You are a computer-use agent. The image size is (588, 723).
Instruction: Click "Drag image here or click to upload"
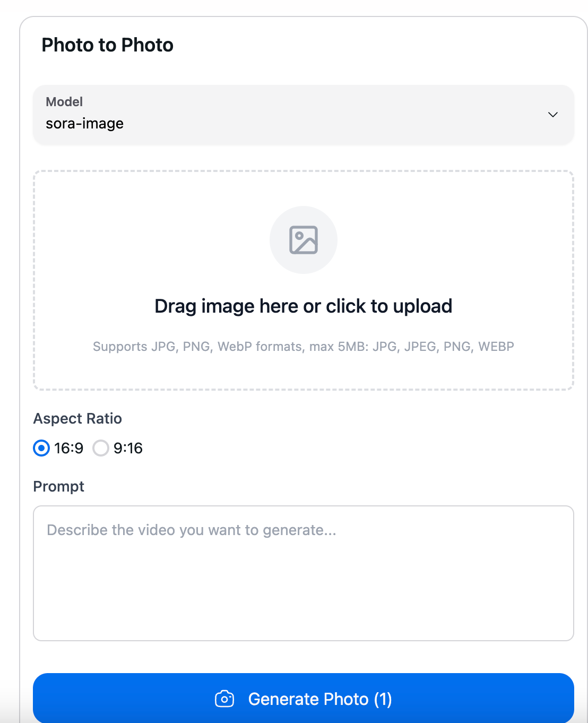pos(304,306)
